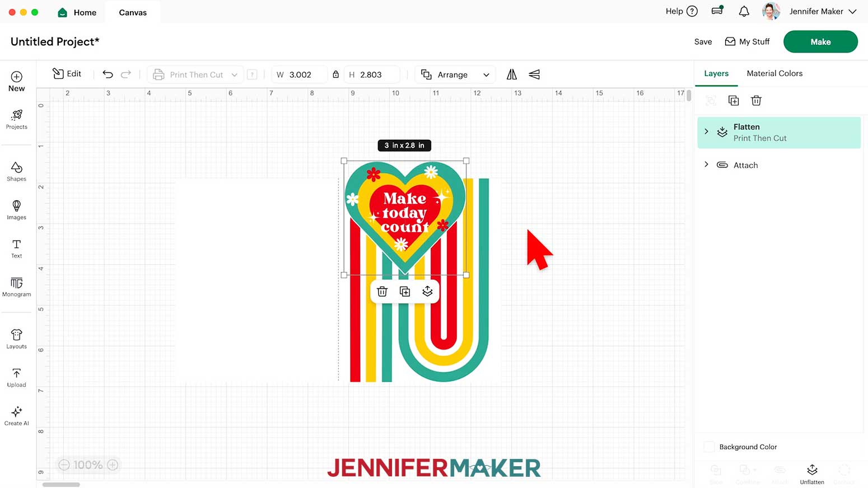Flip the selection horizontally
The image size is (868, 488).
point(512,74)
